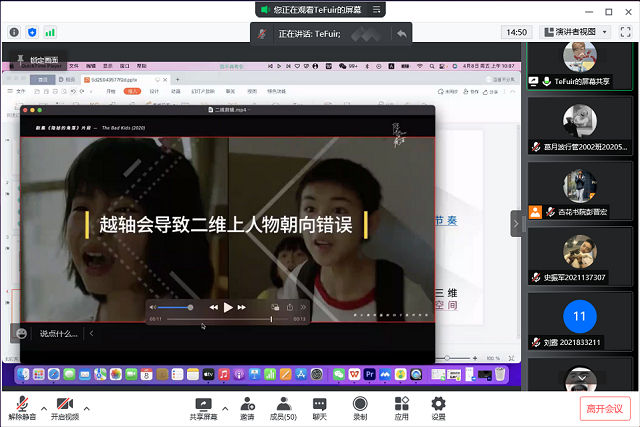640x427 pixels.
Task: Open the share banner menu icon
Action: tap(376, 9)
